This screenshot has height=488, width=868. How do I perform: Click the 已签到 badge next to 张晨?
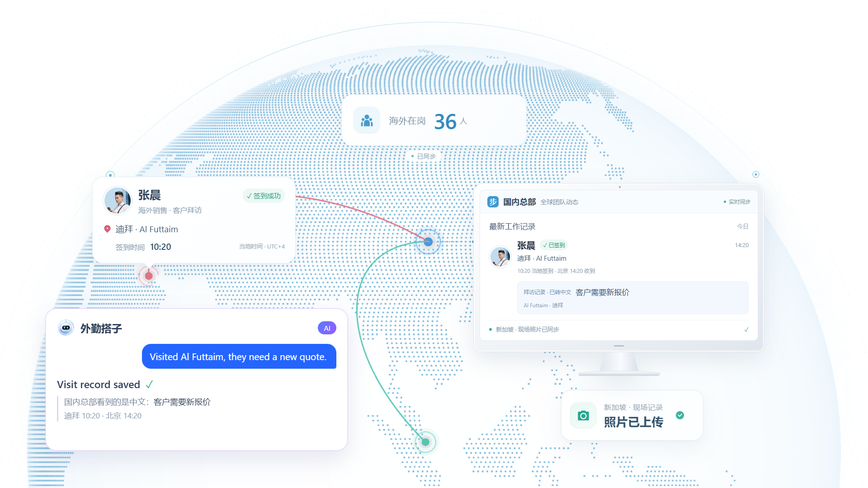coord(554,245)
